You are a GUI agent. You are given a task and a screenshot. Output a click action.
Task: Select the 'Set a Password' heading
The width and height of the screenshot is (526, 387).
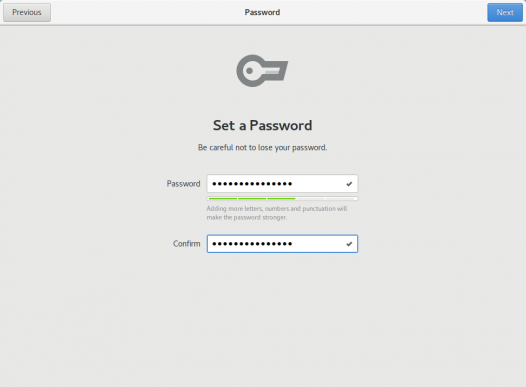[x=262, y=125]
